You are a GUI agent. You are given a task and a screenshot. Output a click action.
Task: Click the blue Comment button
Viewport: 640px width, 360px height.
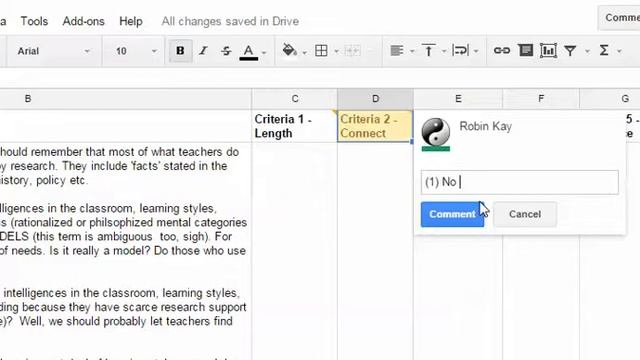click(452, 214)
